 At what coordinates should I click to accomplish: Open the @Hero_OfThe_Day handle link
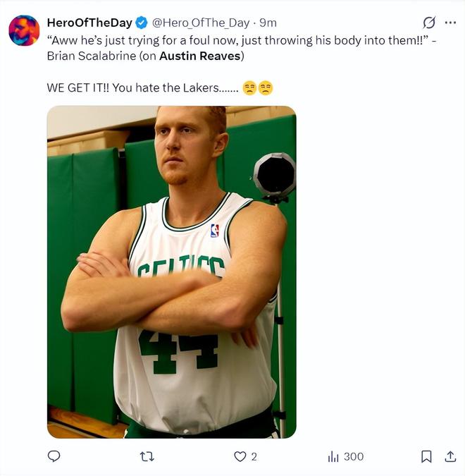pyautogui.click(x=201, y=23)
